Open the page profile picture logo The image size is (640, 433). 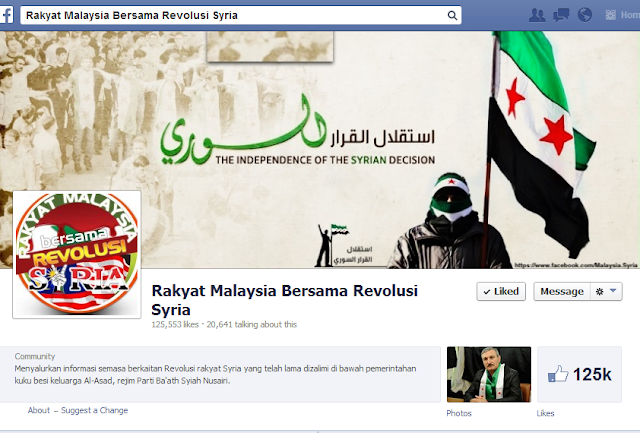(77, 254)
